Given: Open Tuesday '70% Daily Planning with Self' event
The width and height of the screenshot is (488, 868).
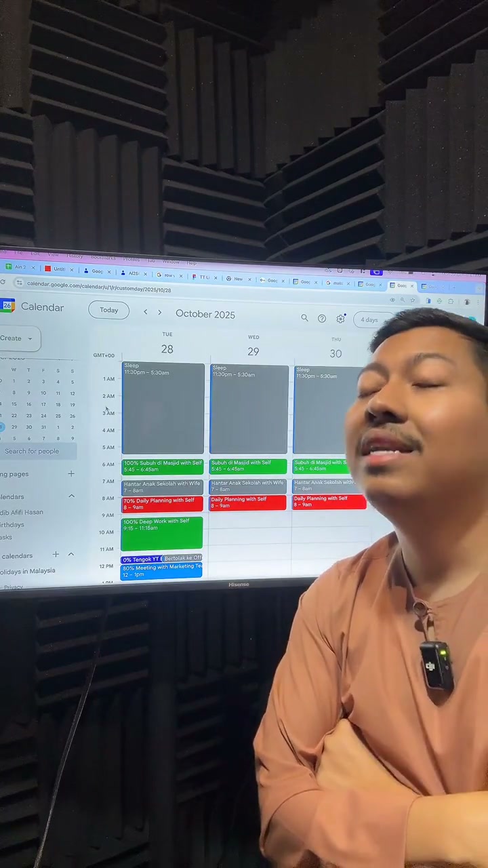Looking at the screenshot, I should [162, 503].
